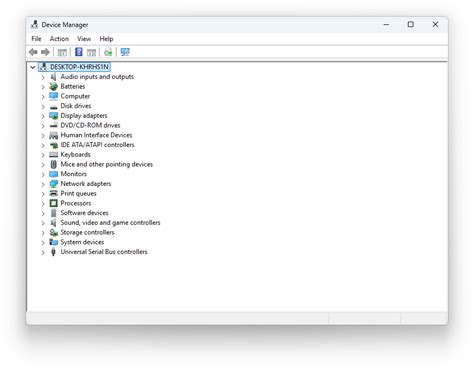The height and width of the screenshot is (368, 474).
Task: Click the Monitors icon
Action: click(53, 174)
